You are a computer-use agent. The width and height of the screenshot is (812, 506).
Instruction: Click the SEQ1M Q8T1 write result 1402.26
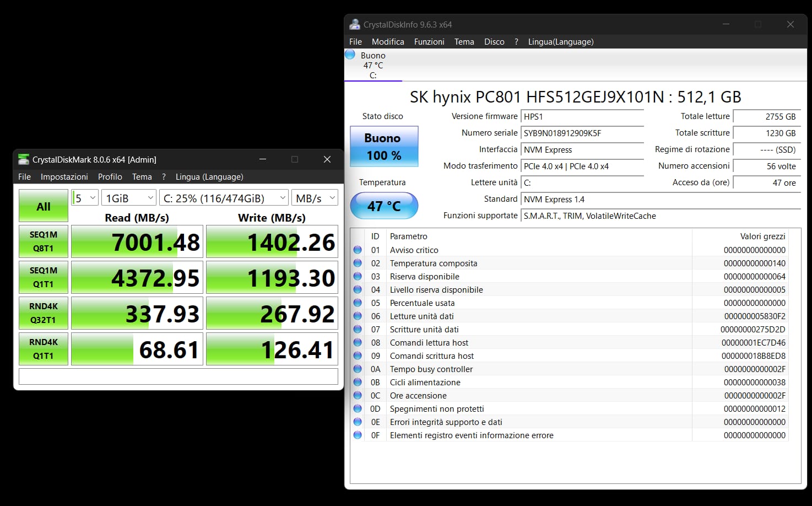coord(272,241)
